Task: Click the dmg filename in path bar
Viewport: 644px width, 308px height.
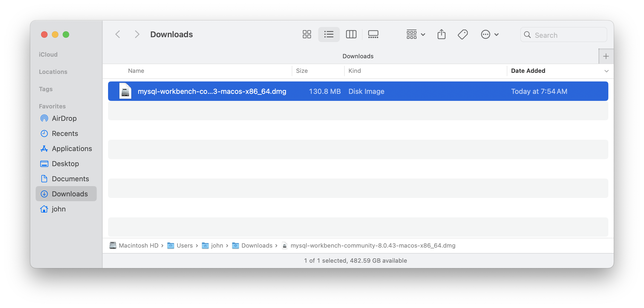Action: [373, 246]
